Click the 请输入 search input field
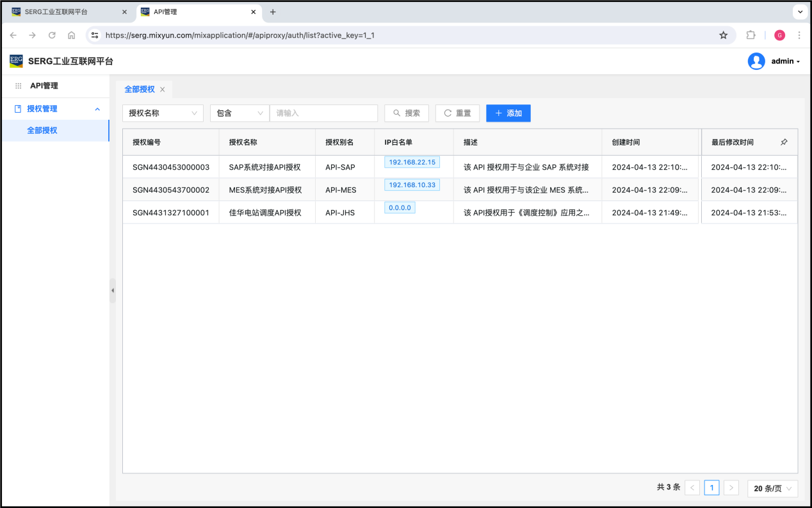Screen dimensions: 812x508 (x=323, y=113)
